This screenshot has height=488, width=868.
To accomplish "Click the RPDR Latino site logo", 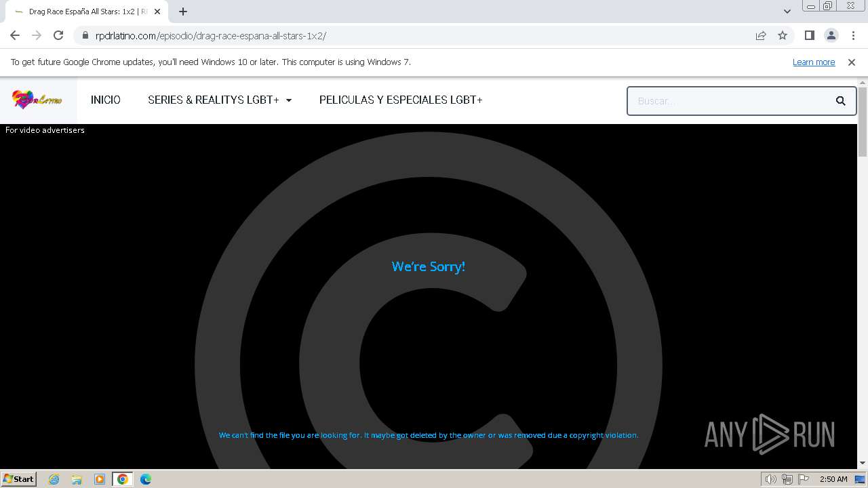I will (37, 100).
